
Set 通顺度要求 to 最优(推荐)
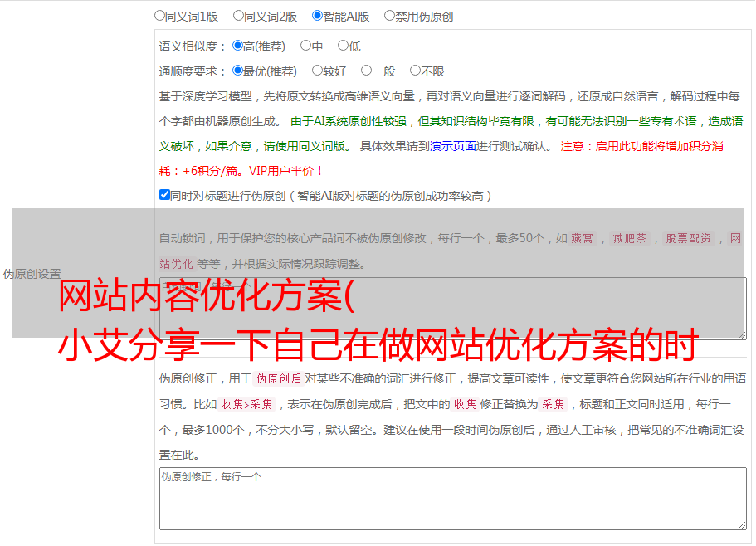pos(237,71)
